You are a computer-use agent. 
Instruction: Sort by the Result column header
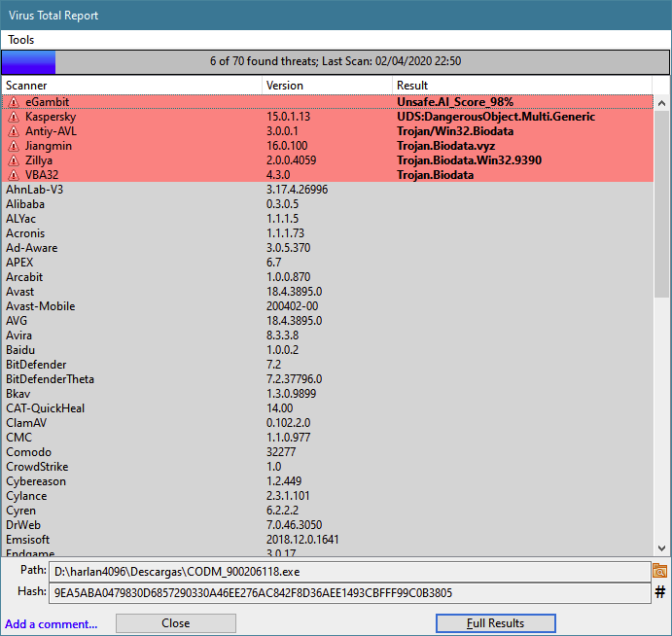point(522,86)
